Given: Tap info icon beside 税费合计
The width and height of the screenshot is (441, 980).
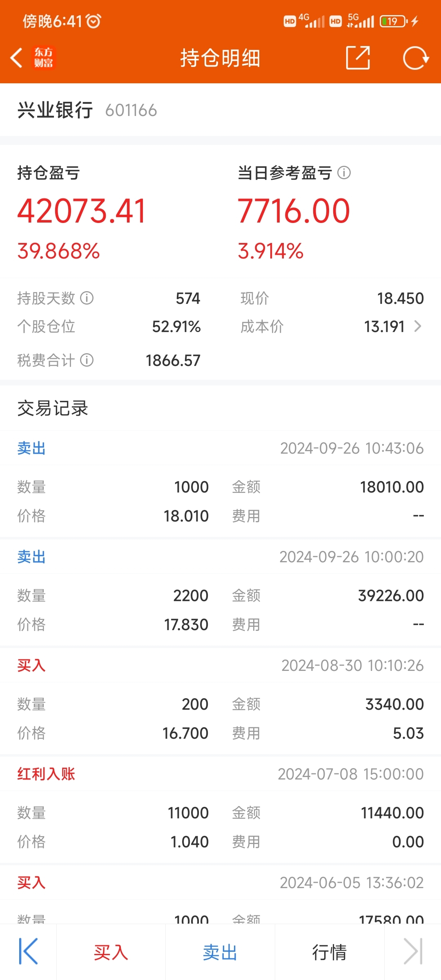Looking at the screenshot, I should click(87, 360).
